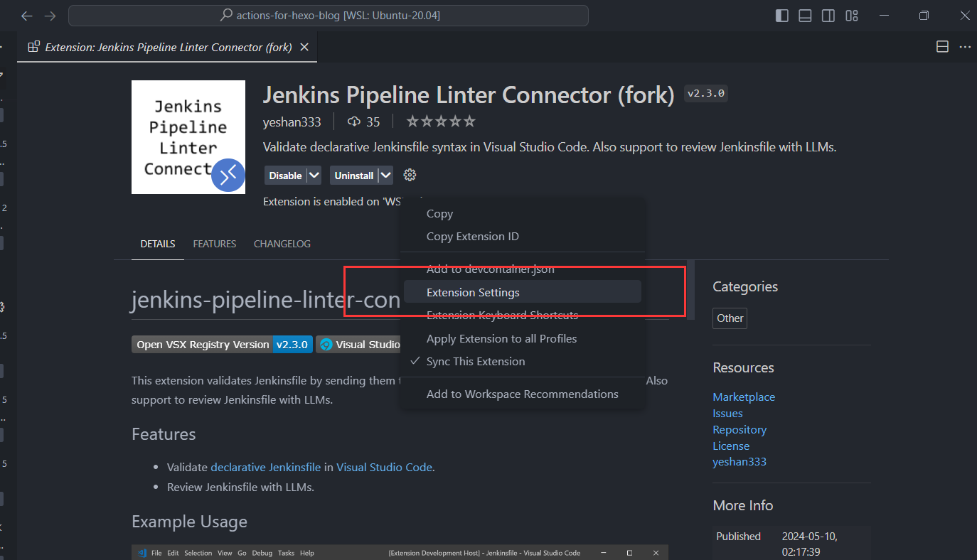This screenshot has width=977, height=560.
Task: Select Copy Extension ID
Action: pos(472,236)
